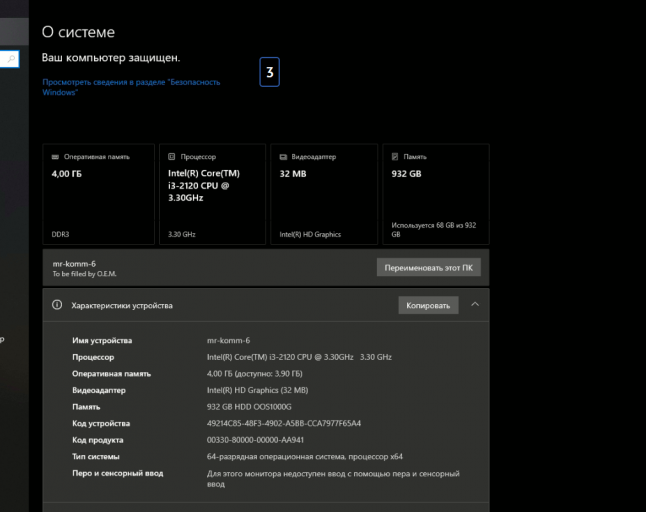The image size is (646, 512).
Task: Click the settings search input field
Action: pyautogui.click(x=9, y=59)
